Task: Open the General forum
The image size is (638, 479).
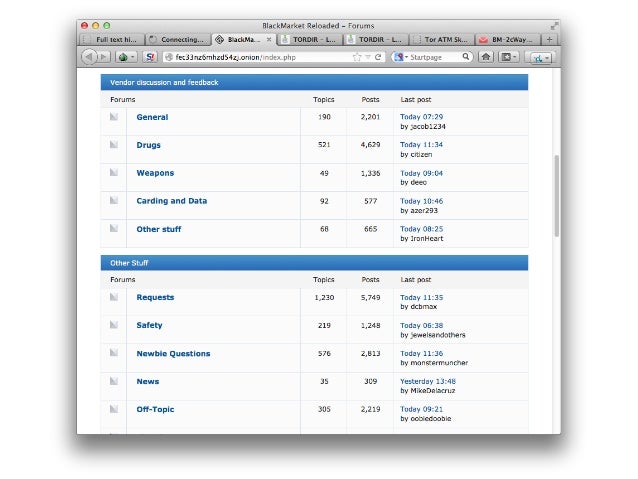Action: 152,117
